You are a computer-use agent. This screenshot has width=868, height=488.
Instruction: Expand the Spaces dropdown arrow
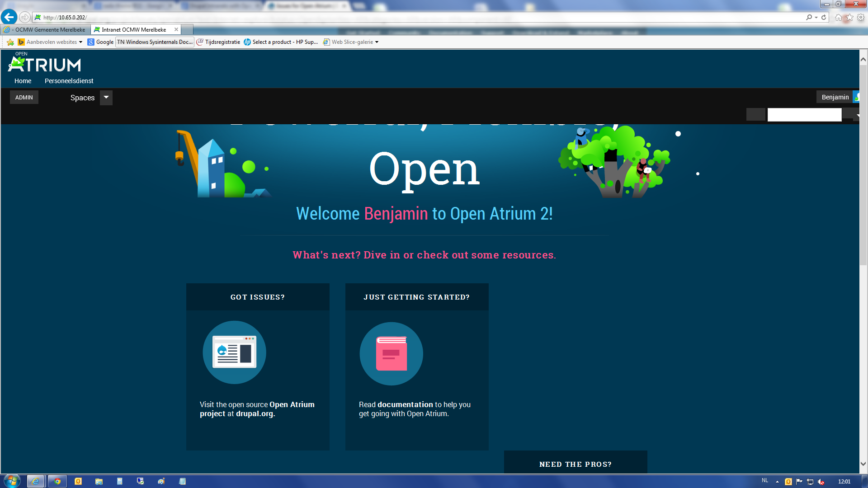pos(106,97)
